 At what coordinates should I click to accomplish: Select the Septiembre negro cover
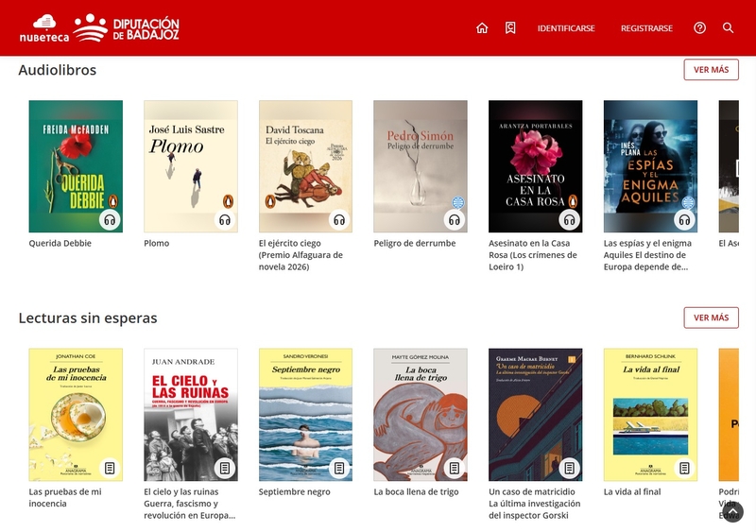(305, 415)
